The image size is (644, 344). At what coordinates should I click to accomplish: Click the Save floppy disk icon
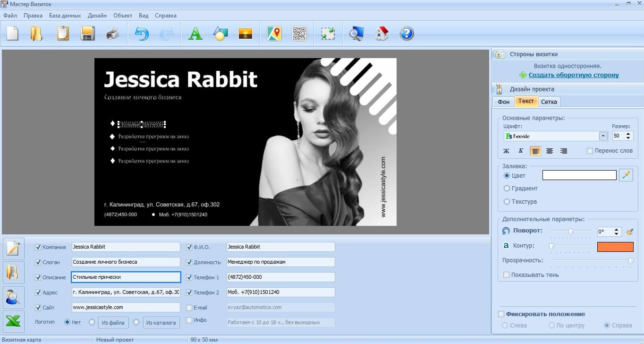(87, 34)
